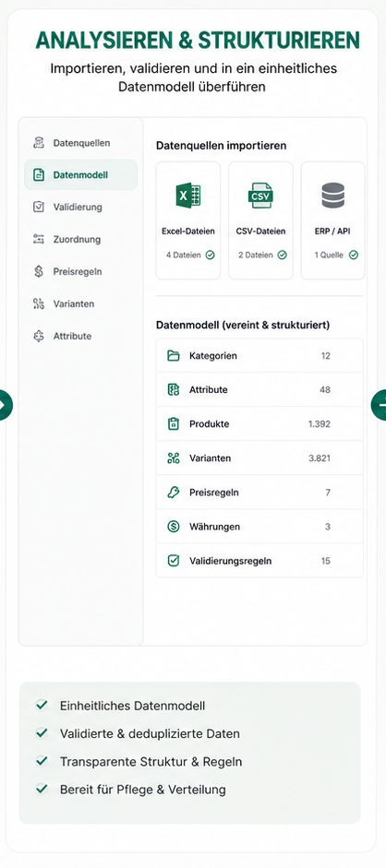Image resolution: width=386 pixels, height=868 pixels.
Task: Click 'Transparente Struktur & Regeln' text
Action: point(151,762)
